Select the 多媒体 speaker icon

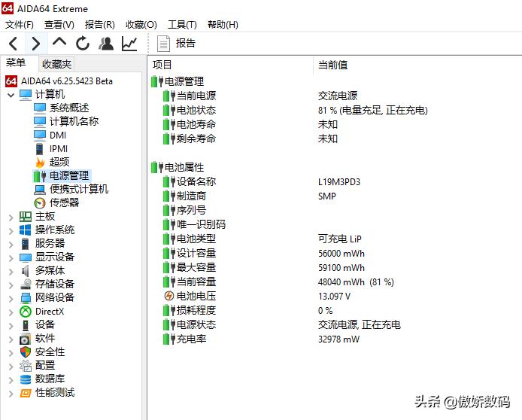click(26, 271)
